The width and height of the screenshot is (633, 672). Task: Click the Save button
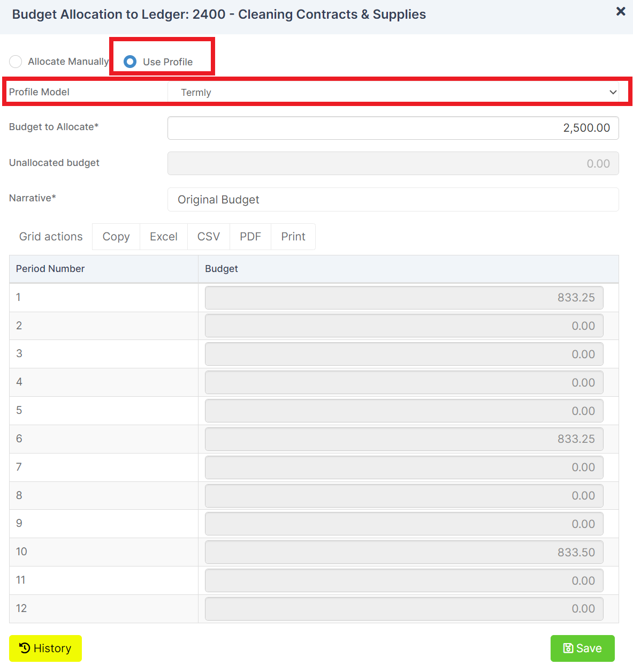(x=583, y=648)
